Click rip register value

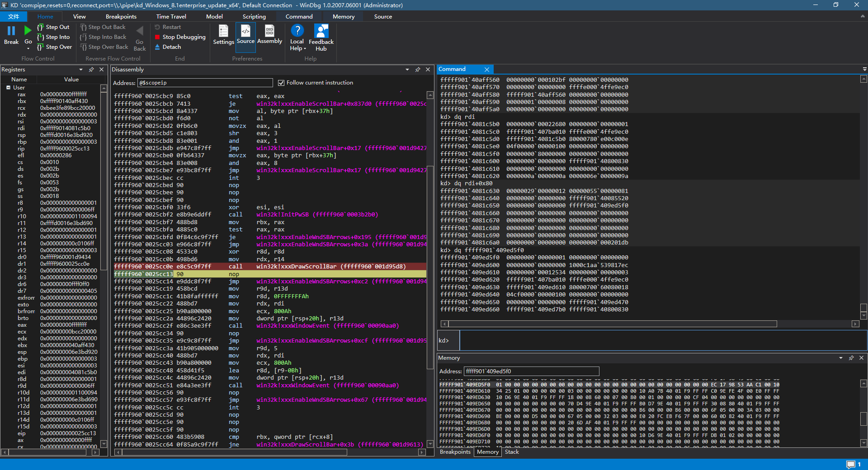(65, 149)
